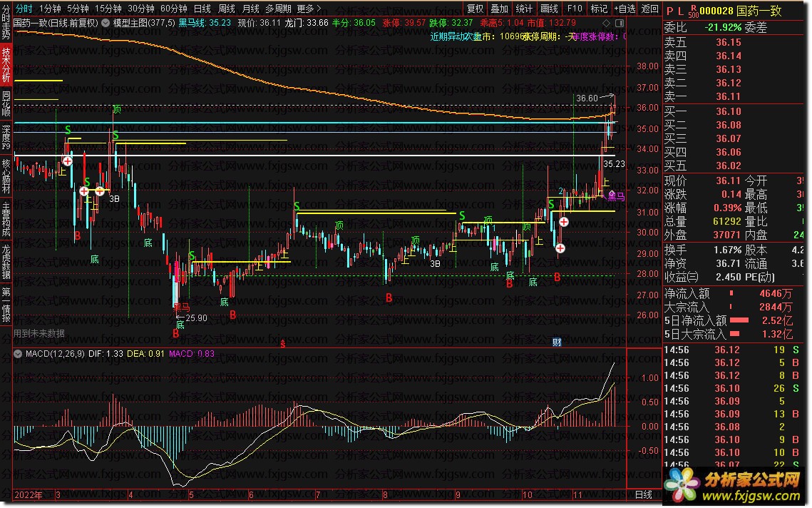Viewport: 812px width, 508px height.
Task: Switch to 日线 daily chart
Action: (202, 9)
